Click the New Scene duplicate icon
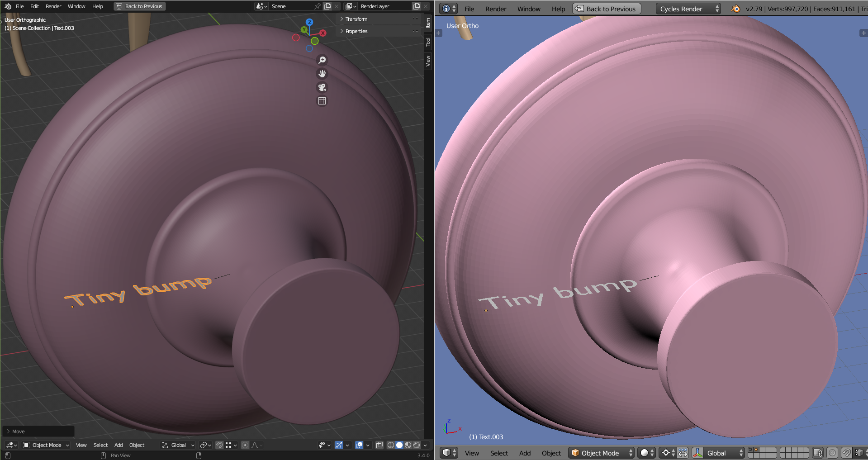The image size is (868, 460). pos(327,6)
